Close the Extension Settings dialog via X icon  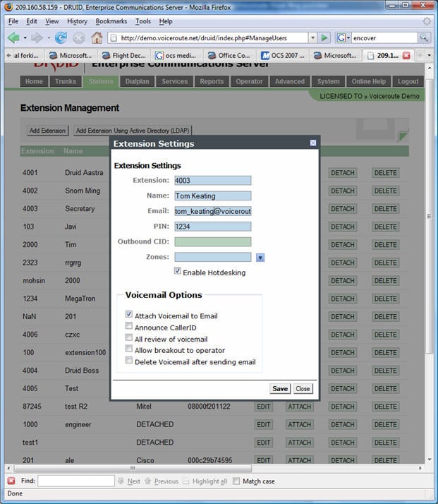[x=313, y=143]
